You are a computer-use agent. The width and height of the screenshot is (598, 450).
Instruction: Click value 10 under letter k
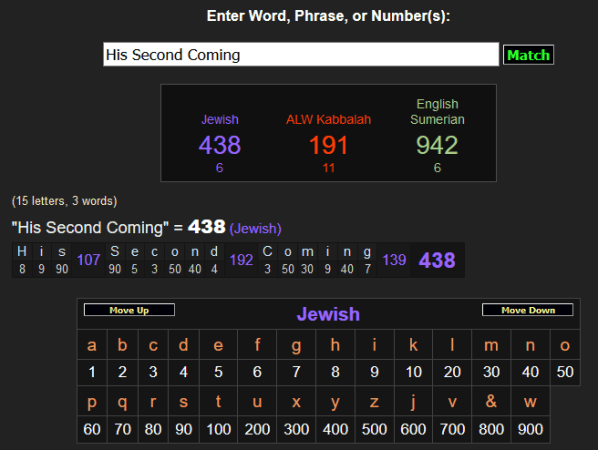(x=413, y=372)
